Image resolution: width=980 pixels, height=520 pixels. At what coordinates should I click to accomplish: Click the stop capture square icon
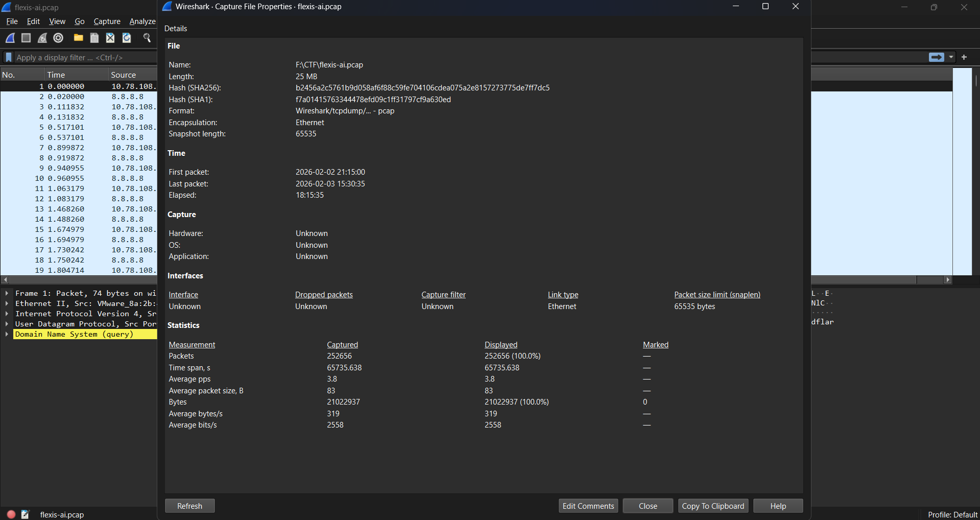26,38
